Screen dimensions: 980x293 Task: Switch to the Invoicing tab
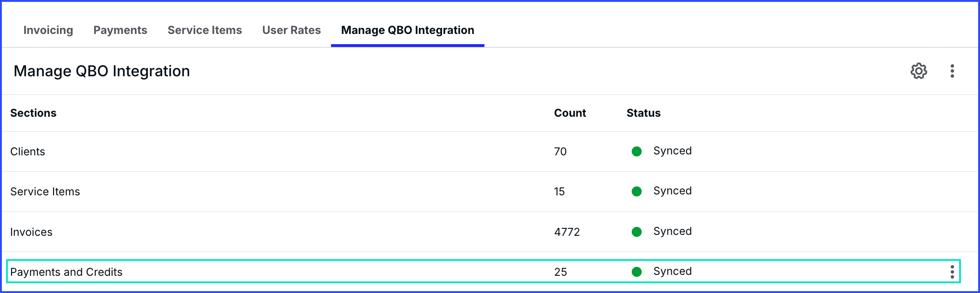(48, 30)
